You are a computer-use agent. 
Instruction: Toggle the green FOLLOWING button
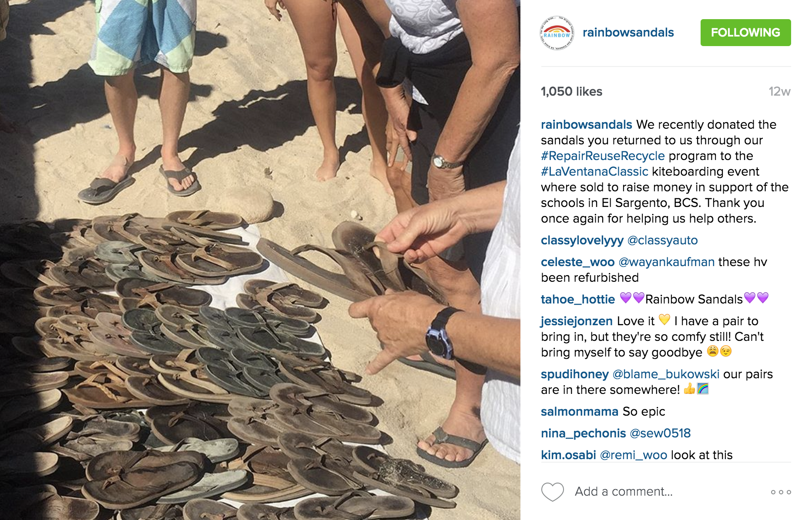pos(745,33)
